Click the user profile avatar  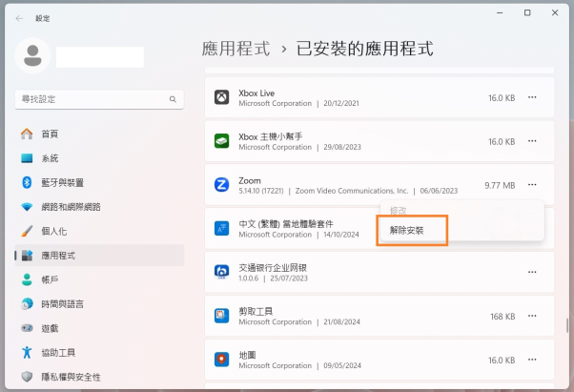tap(32, 55)
